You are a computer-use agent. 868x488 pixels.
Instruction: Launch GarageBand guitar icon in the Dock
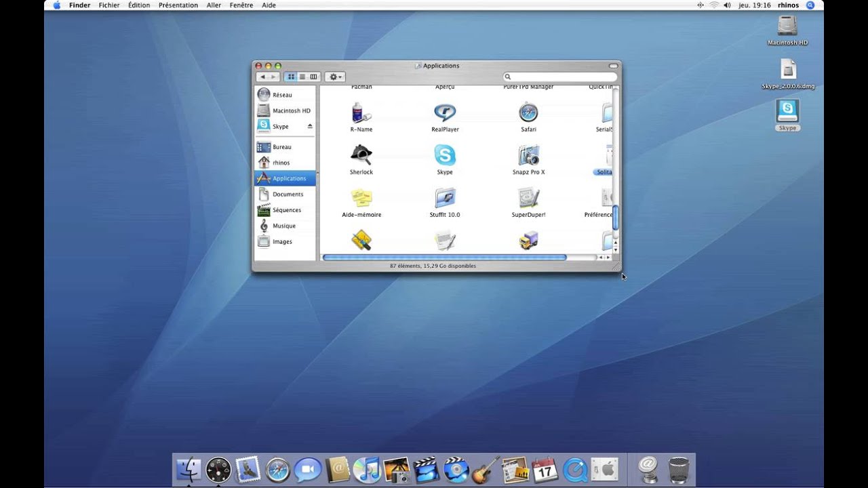click(x=486, y=469)
